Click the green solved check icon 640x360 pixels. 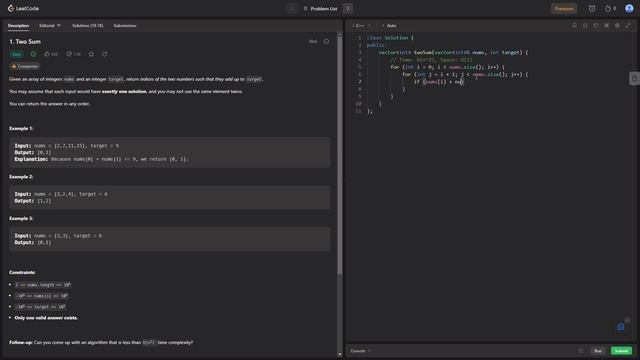coord(33,54)
